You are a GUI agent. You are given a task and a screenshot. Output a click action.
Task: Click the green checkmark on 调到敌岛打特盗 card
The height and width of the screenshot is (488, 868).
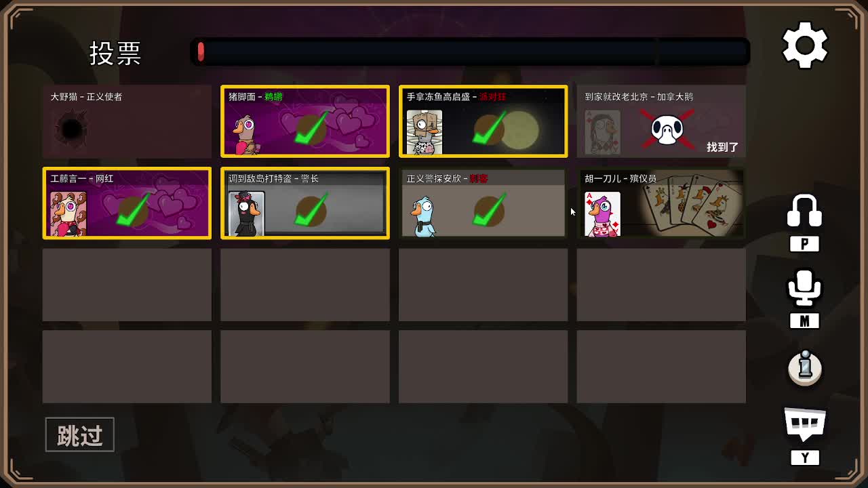click(x=311, y=211)
